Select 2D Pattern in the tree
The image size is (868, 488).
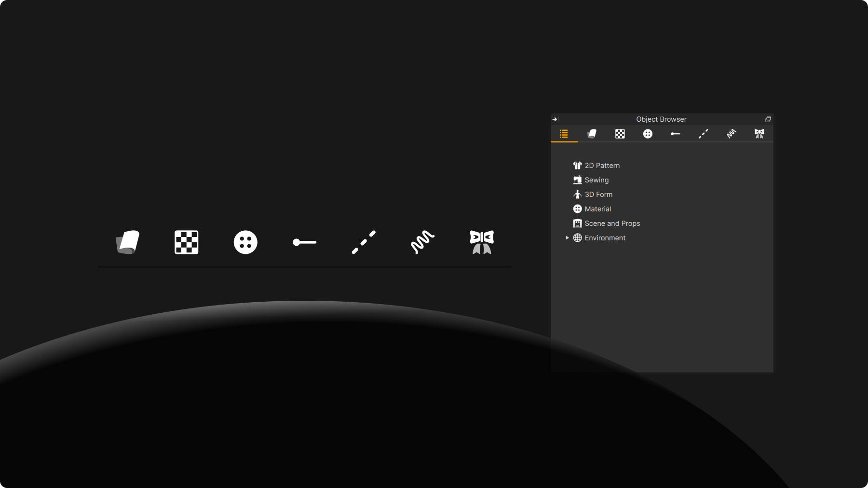602,166
